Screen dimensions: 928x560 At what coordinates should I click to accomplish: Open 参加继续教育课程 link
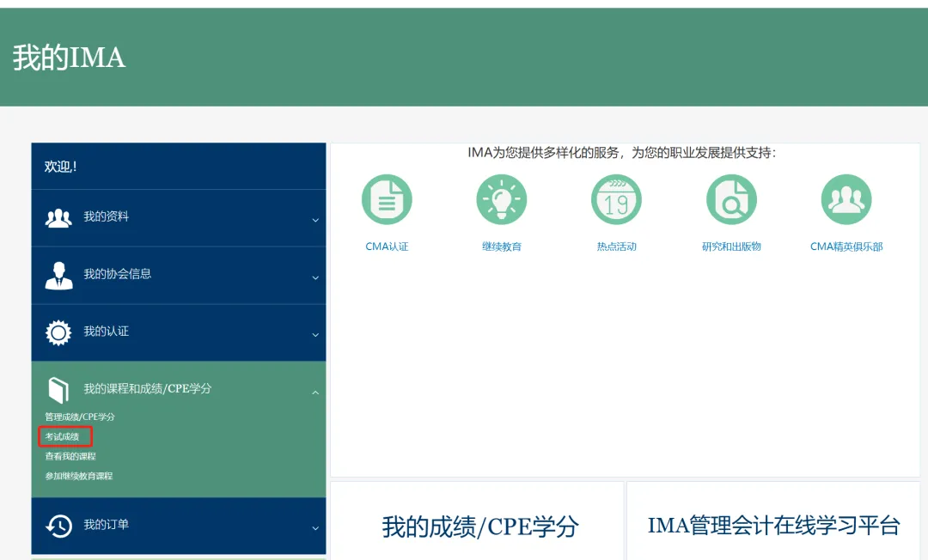[x=79, y=476]
